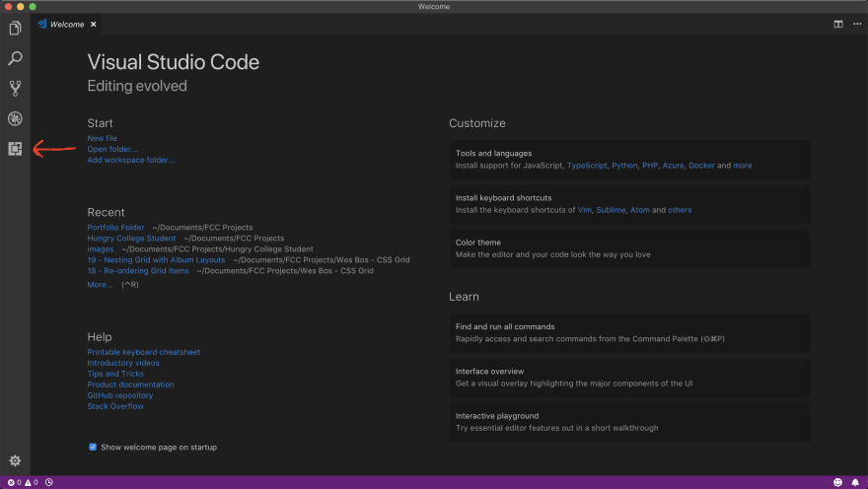Click the clock history icon in status bar
The height and width of the screenshot is (489, 868).
coord(48,482)
